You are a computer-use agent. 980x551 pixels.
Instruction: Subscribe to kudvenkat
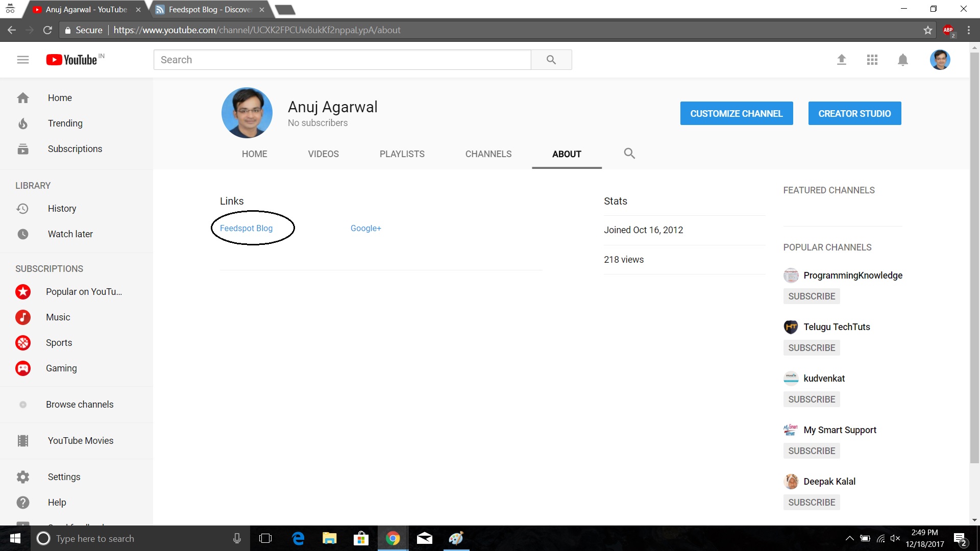(812, 399)
